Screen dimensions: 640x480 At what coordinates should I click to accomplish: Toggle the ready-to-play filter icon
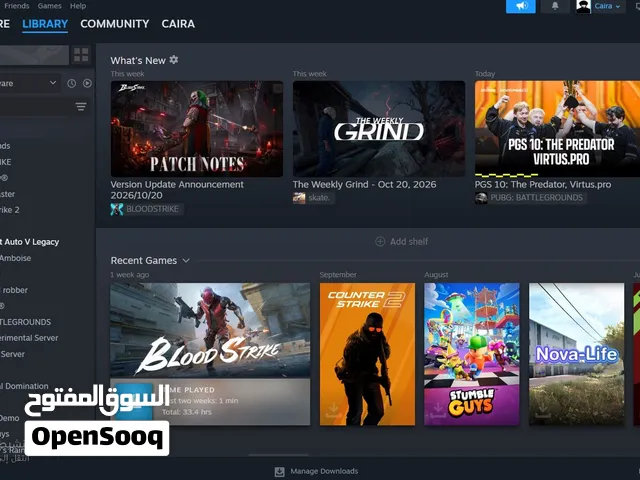(x=87, y=83)
